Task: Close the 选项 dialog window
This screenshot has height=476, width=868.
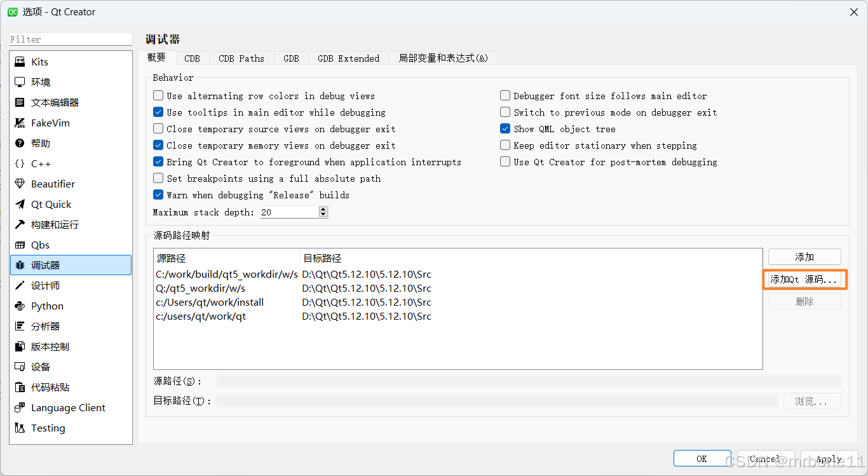Action: 853,11
